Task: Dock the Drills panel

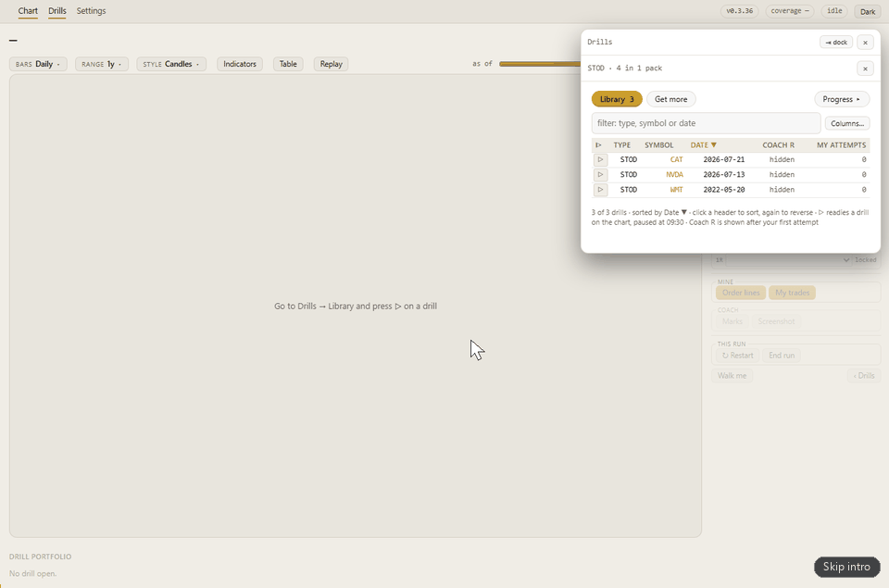Action: (x=836, y=42)
